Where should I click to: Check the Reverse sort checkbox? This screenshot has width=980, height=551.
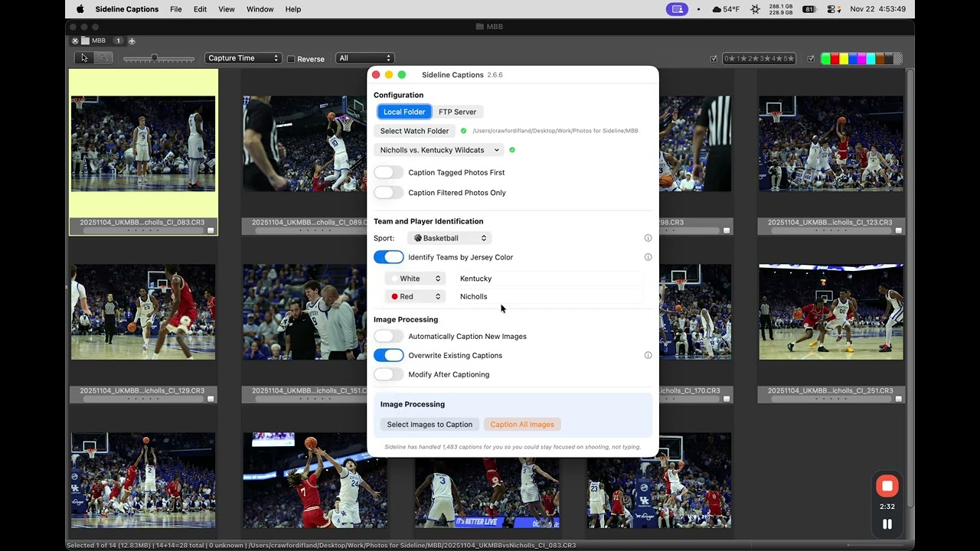[x=291, y=59]
